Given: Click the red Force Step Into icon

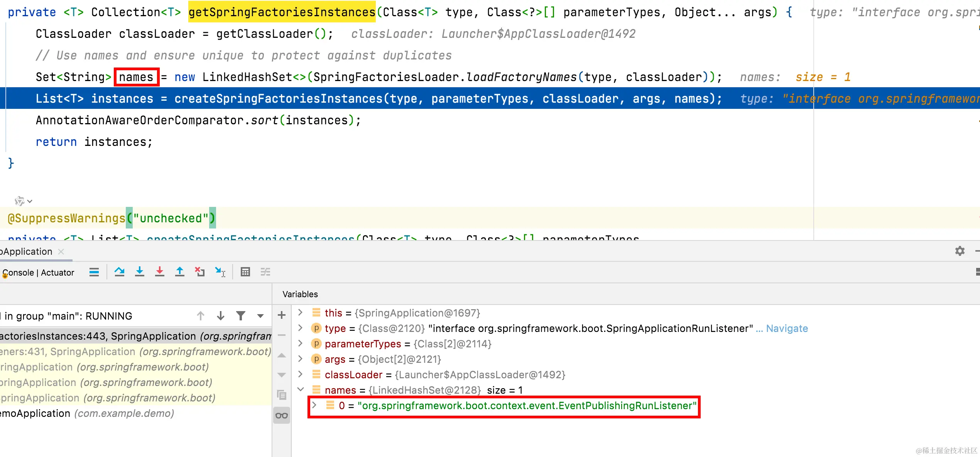Looking at the screenshot, I should click(160, 272).
